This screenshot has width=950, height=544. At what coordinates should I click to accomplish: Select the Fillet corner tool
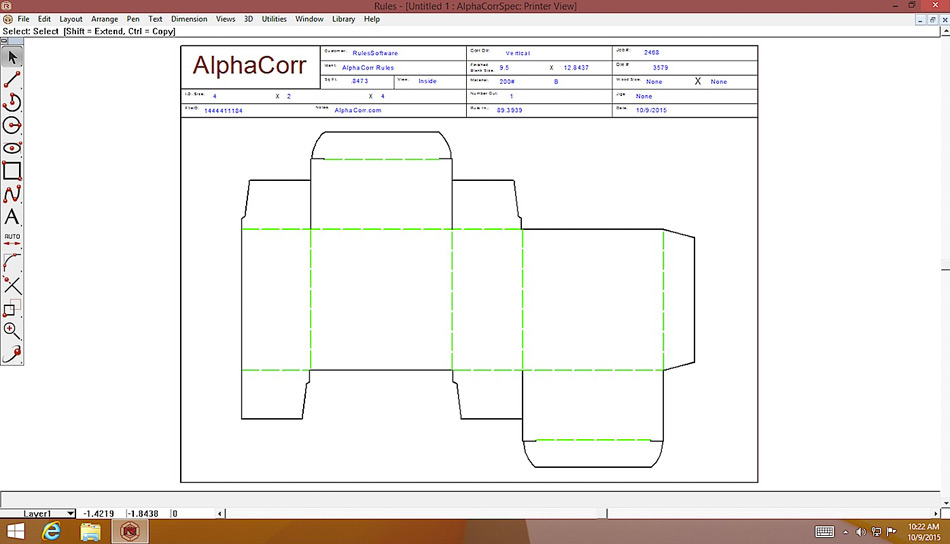click(12, 263)
